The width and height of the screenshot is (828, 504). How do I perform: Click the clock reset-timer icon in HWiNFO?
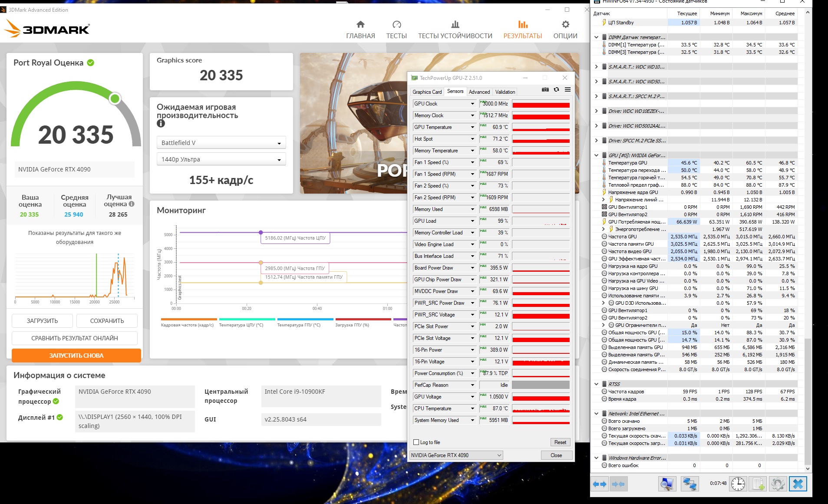(738, 484)
